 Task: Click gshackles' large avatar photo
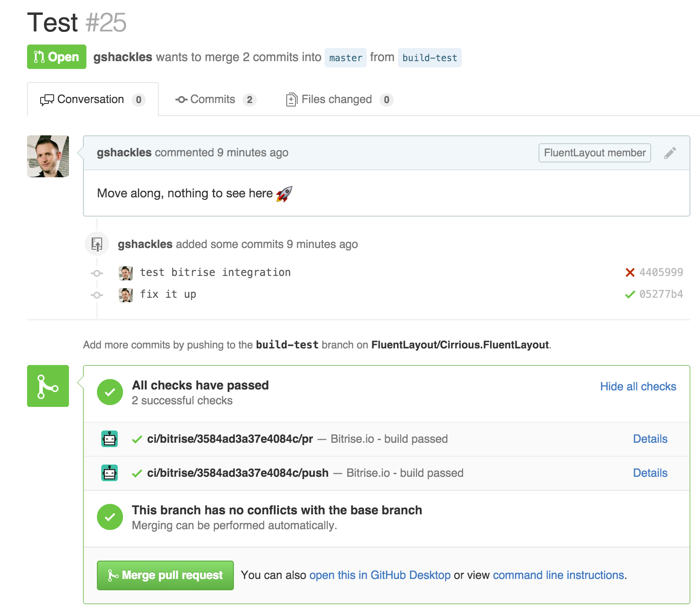pos(48,156)
